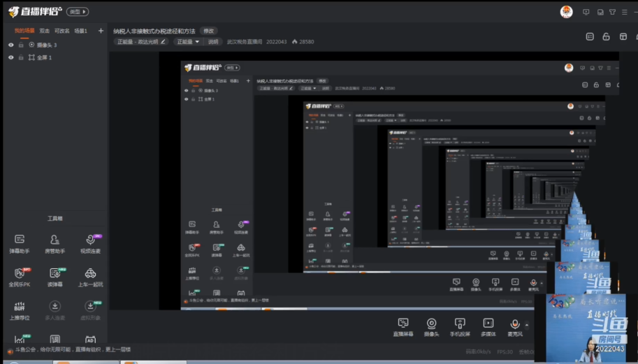Click the outermost room number 2022043 in the header
The width and height of the screenshot is (638, 364).
pyautogui.click(x=276, y=41)
